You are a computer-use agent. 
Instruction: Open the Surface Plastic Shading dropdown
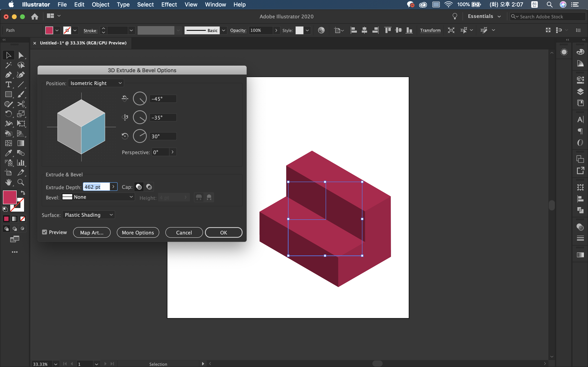pyautogui.click(x=89, y=215)
